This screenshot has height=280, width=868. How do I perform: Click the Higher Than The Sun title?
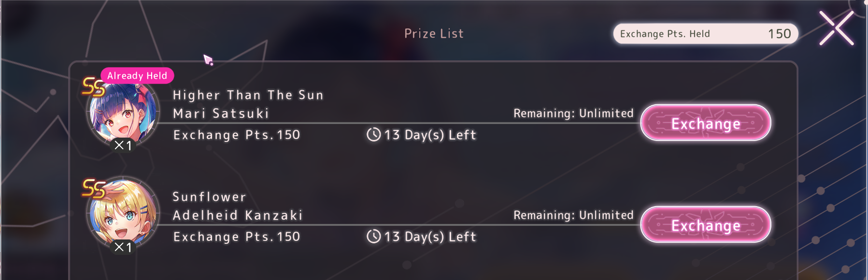(248, 95)
